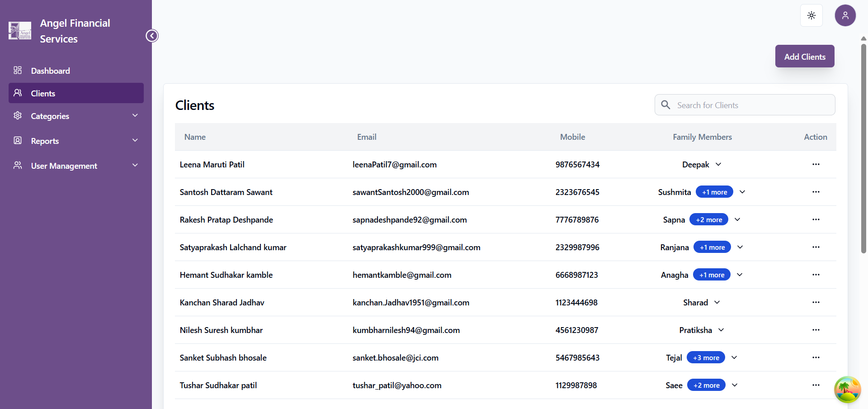The width and height of the screenshot is (868, 409).
Task: Click the Angel Financial Services logo
Action: [x=20, y=31]
